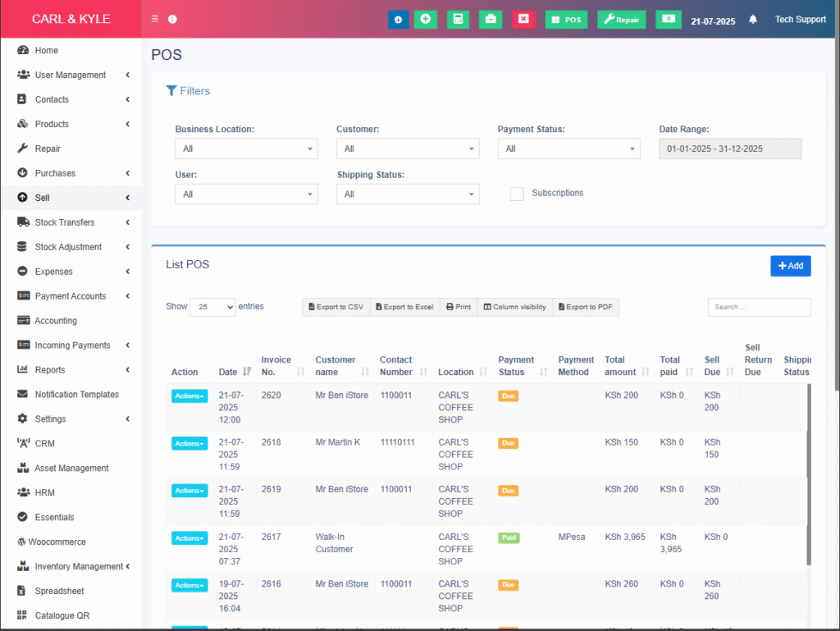
Task: Click the Paid status badge for invoice 2617
Action: [509, 537]
